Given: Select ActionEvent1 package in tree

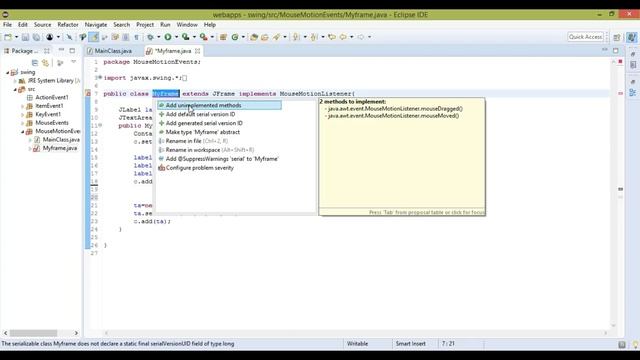Looking at the screenshot, I should pyautogui.click(x=52, y=98).
